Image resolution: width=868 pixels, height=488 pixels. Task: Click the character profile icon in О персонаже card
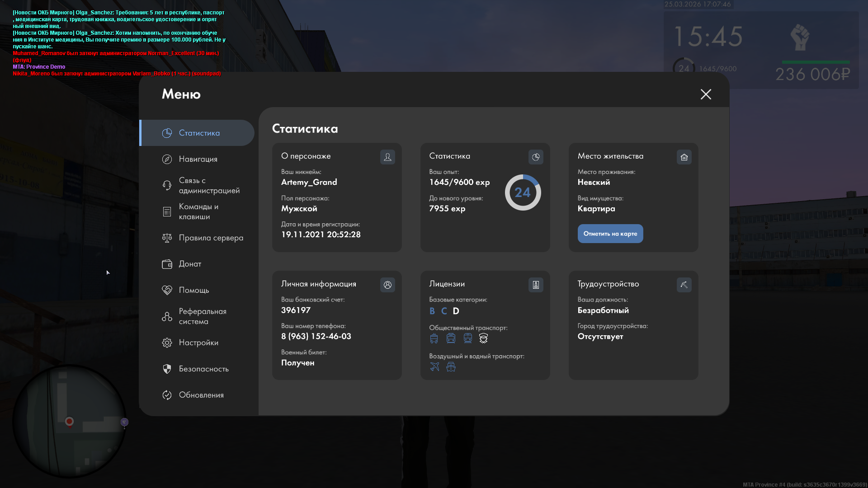tap(387, 157)
